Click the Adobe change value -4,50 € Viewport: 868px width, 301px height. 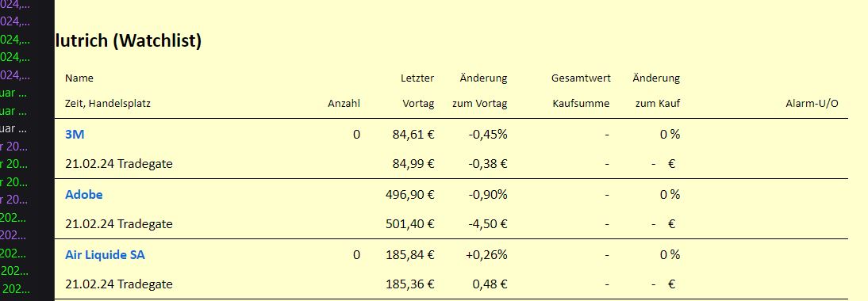490,224
